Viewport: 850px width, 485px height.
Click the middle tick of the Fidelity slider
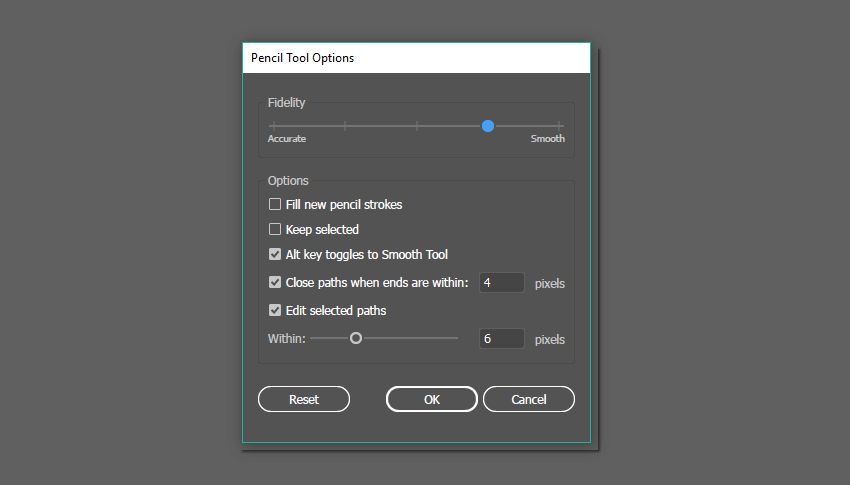[x=417, y=126]
